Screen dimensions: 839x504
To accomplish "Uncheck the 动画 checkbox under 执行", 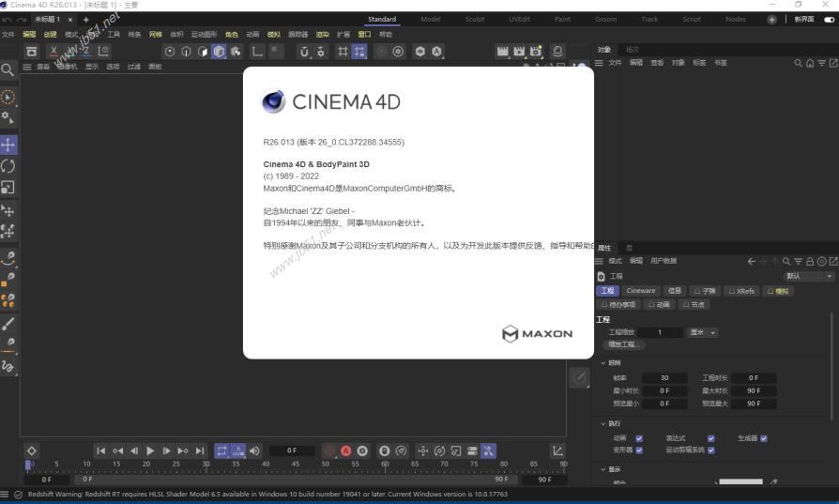I will (639, 438).
